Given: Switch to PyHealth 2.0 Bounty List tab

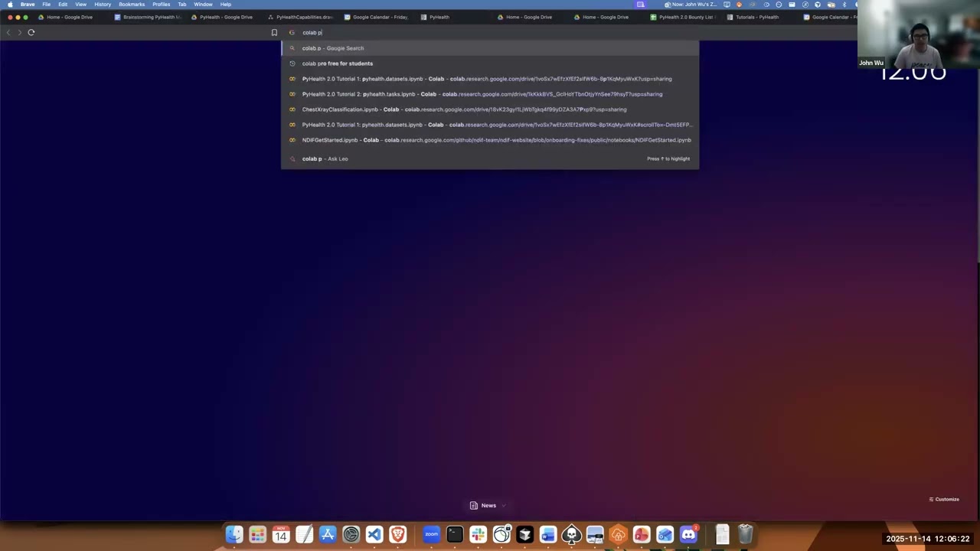Looking at the screenshot, I should [681, 17].
